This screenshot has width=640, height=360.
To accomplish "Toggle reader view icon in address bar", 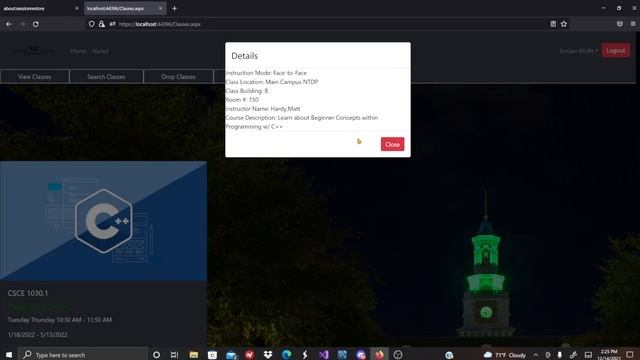I will (x=553, y=24).
